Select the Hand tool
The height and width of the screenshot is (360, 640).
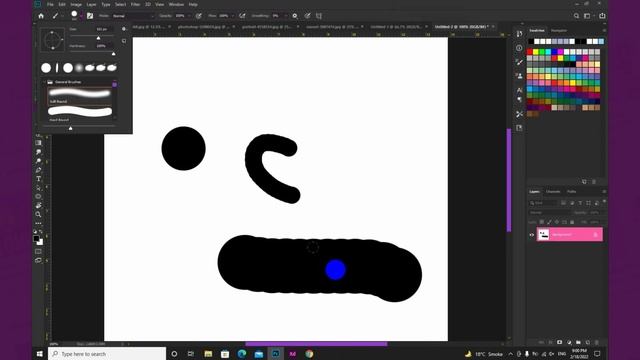[38, 205]
